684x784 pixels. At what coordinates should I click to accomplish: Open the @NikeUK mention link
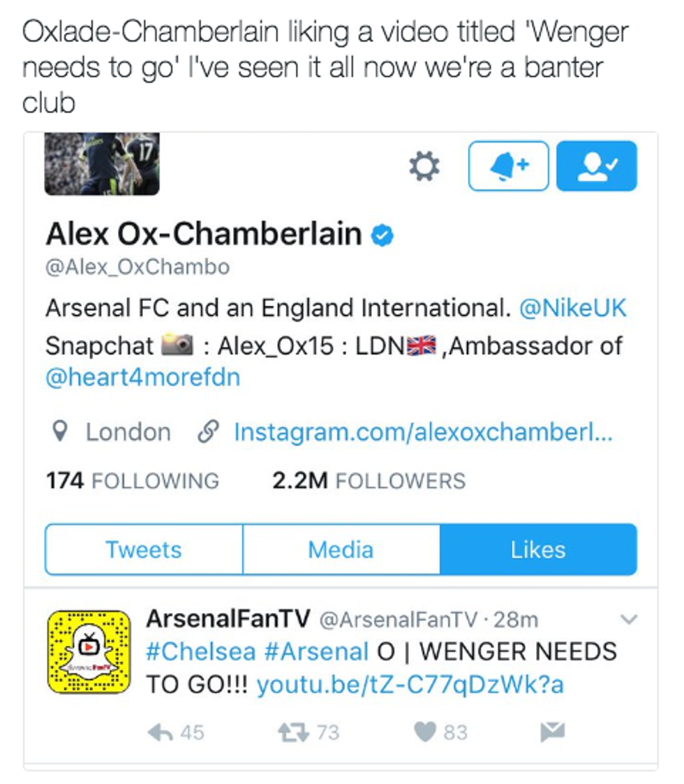(572, 308)
